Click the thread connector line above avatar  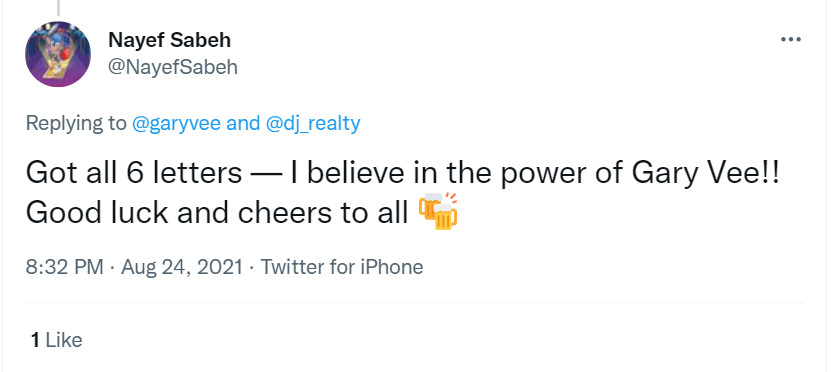[58, 7]
